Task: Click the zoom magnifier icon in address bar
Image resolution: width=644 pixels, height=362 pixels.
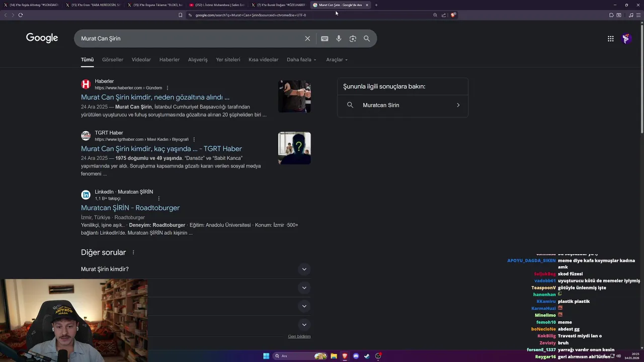Action: click(x=435, y=15)
